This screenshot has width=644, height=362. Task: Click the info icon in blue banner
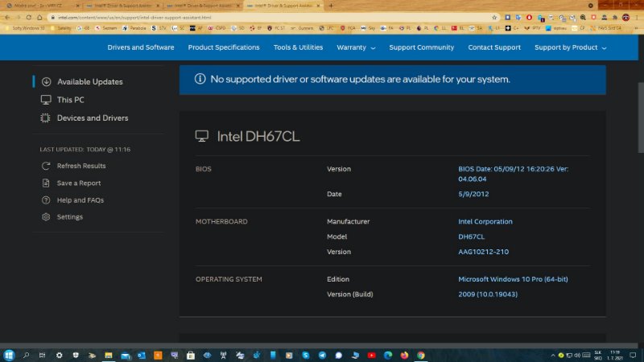[200, 79]
